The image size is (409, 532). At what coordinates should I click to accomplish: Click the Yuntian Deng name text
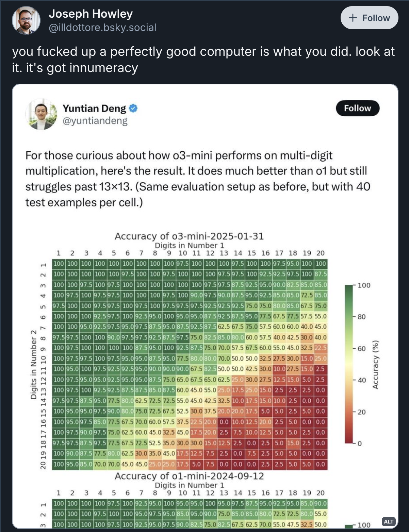click(x=94, y=109)
